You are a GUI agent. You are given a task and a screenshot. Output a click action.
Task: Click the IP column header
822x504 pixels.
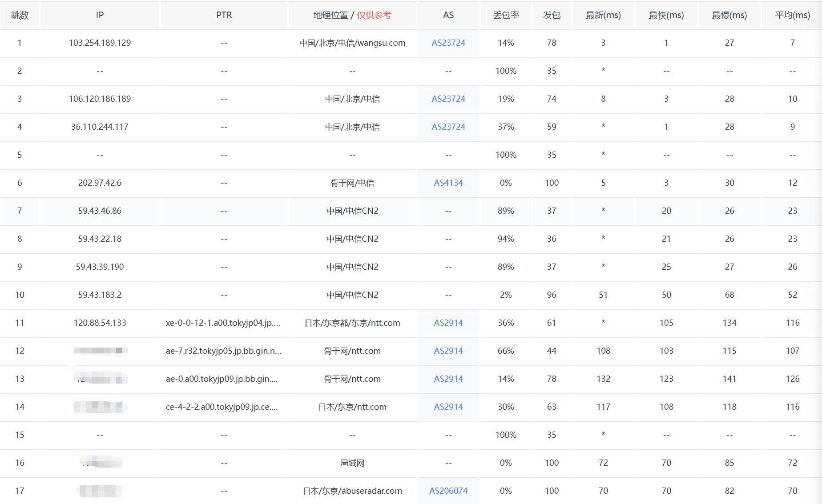tap(100, 15)
